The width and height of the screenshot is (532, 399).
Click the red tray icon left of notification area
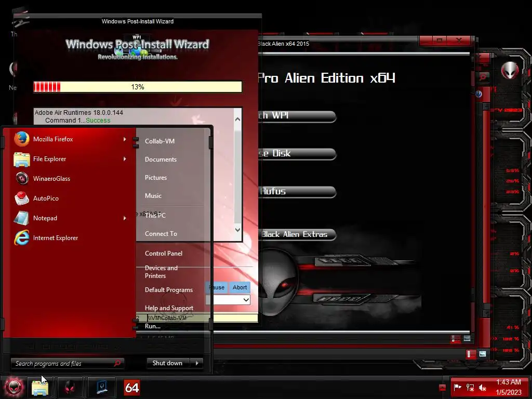[442, 388]
